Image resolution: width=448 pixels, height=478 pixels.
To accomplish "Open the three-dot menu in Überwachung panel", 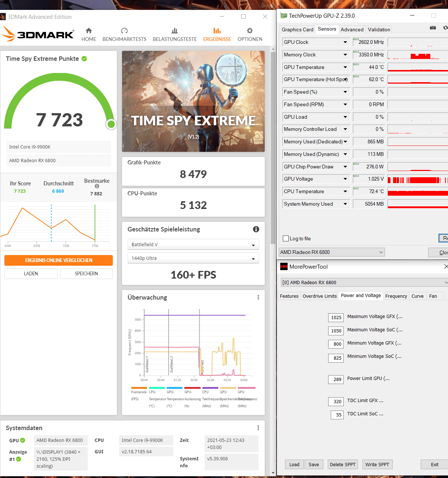I will point(258,297).
